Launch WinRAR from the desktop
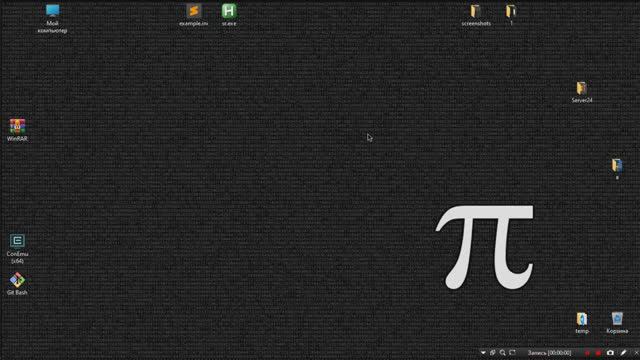The width and height of the screenshot is (640, 360). (17, 130)
